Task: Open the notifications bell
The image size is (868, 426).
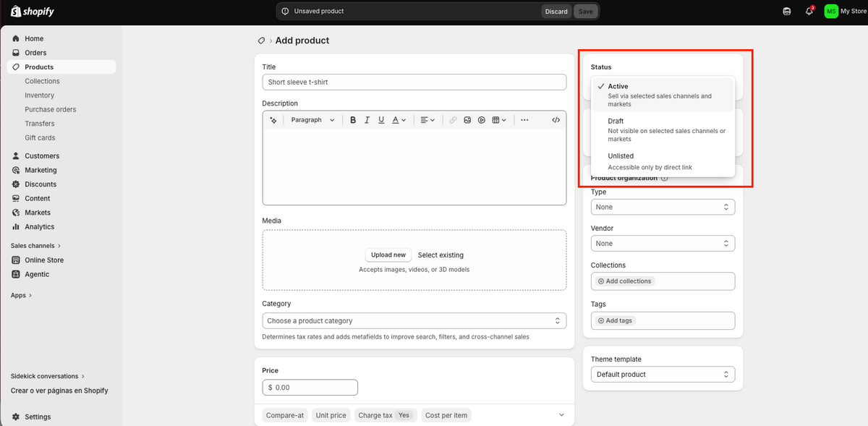Action: click(809, 12)
